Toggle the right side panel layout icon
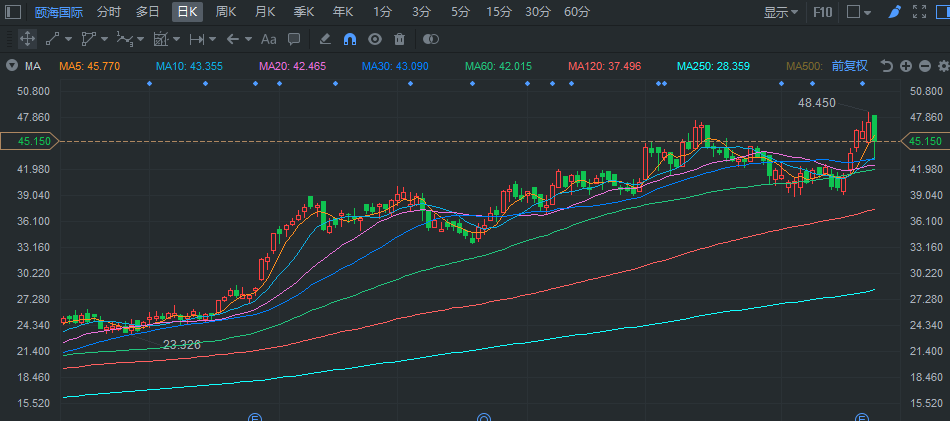Screen dimensions: 950x421 (x=943, y=12)
